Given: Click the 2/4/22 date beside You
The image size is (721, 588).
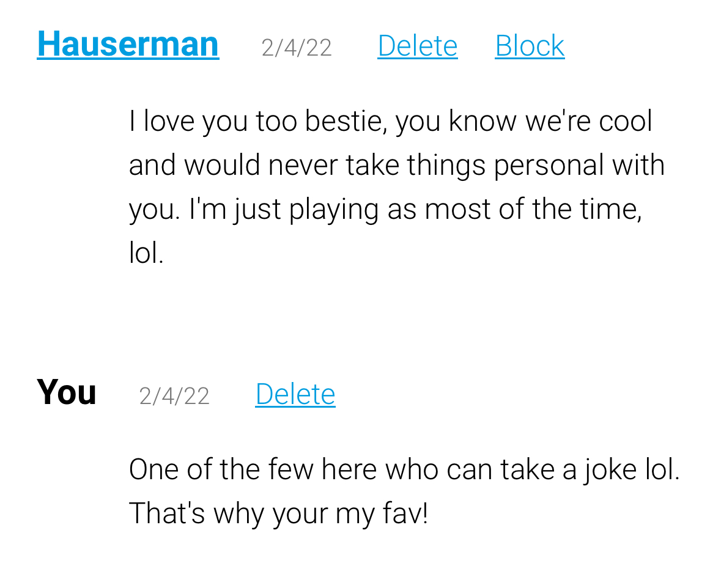Looking at the screenshot, I should [x=174, y=396].
